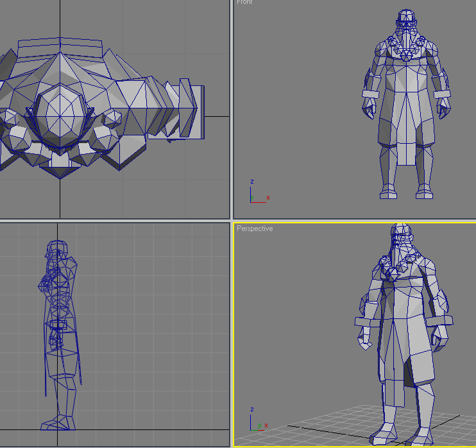Click the XYZ axis gizmo in Perspective viewport

tap(259, 419)
